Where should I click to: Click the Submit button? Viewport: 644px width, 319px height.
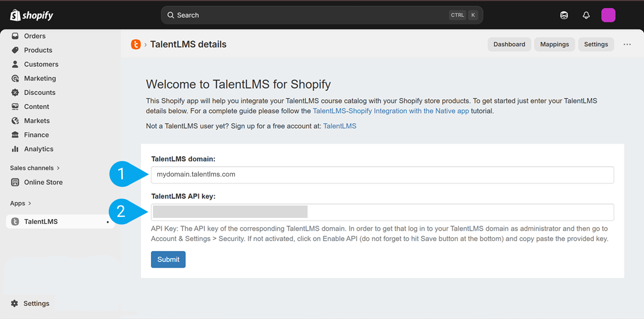tap(168, 260)
